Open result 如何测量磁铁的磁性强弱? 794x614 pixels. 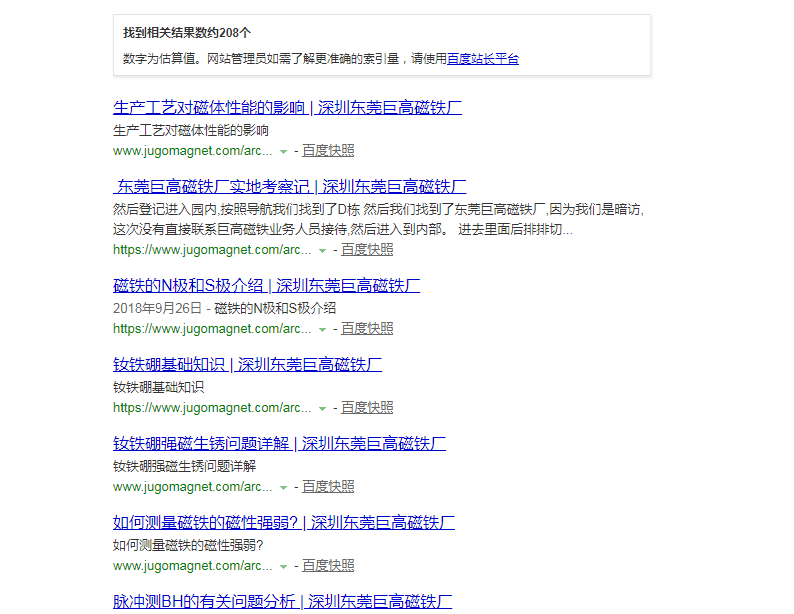(x=284, y=522)
